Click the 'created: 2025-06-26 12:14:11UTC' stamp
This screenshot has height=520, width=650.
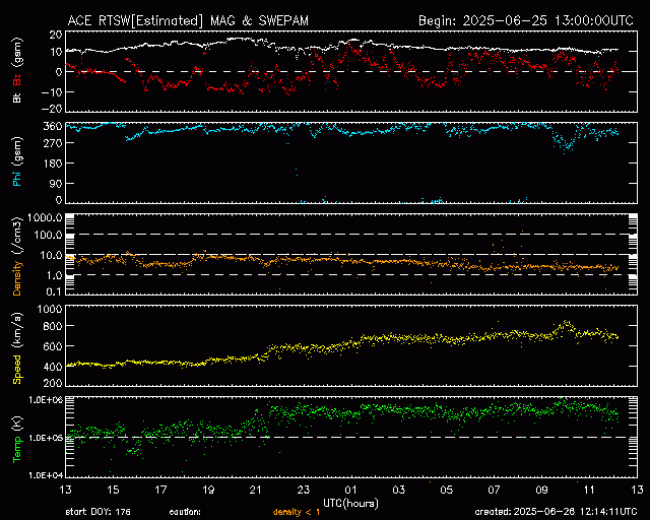[556, 512]
